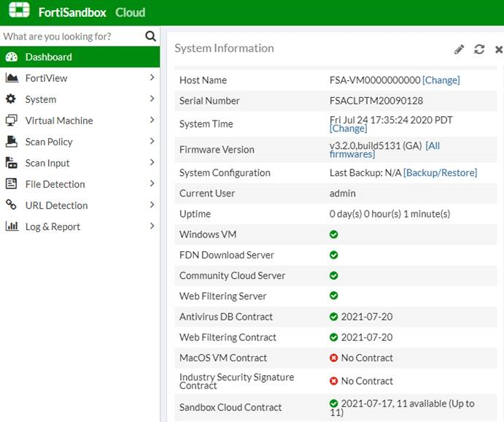Click the Dashboard gauge icon
This screenshot has width=504, height=422.
coord(12,57)
